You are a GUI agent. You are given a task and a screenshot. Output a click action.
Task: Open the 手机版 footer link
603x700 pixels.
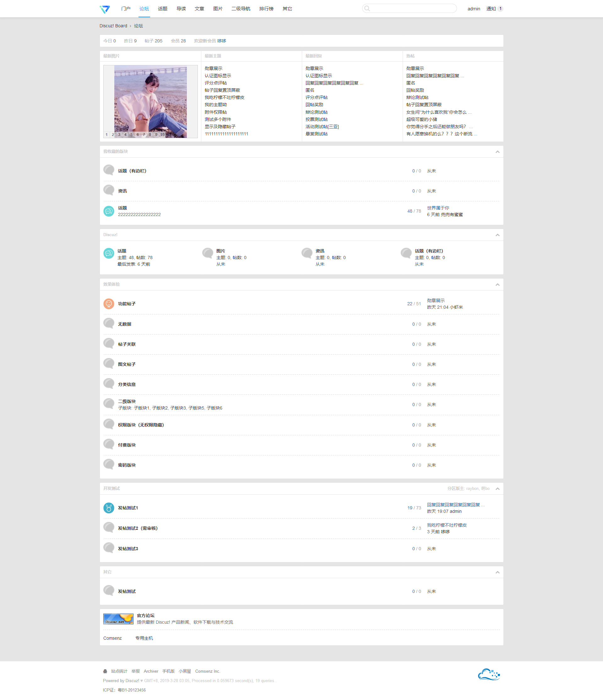tap(168, 671)
